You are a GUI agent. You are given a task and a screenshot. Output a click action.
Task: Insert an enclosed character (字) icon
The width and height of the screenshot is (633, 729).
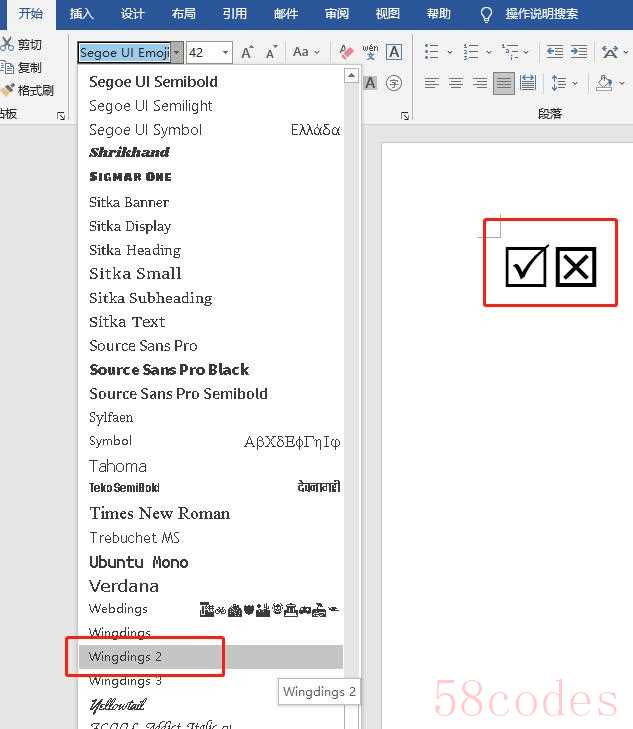coord(394,83)
